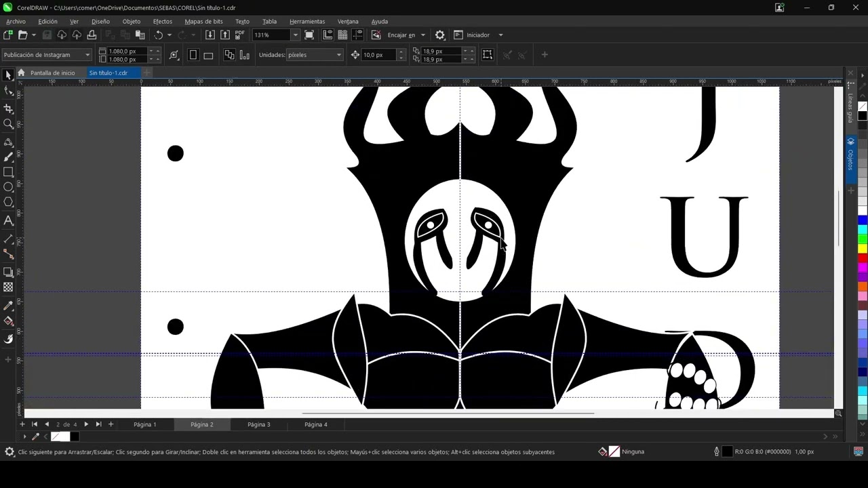868x488 pixels.
Task: Toggle the Current page size button
Action: [x=245, y=55]
